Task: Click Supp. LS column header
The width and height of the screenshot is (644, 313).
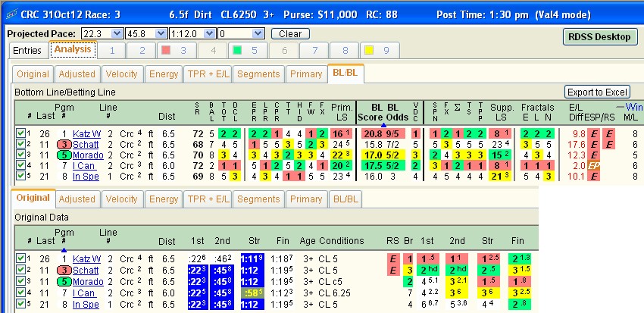Action: pos(502,112)
